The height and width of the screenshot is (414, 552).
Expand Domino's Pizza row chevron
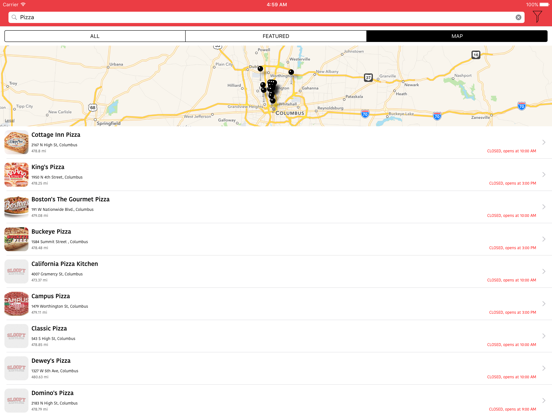[544, 401]
